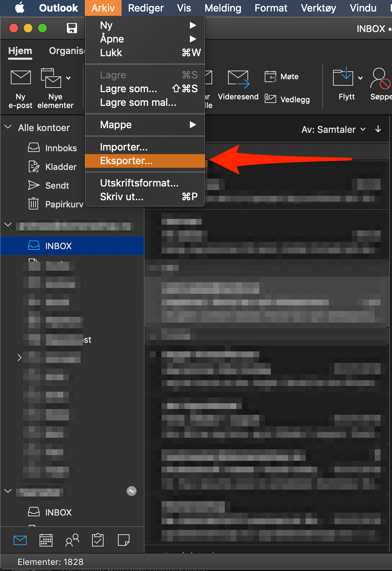
Task: Choose Eksporter... in the Arkiv menu
Action: [x=145, y=161]
